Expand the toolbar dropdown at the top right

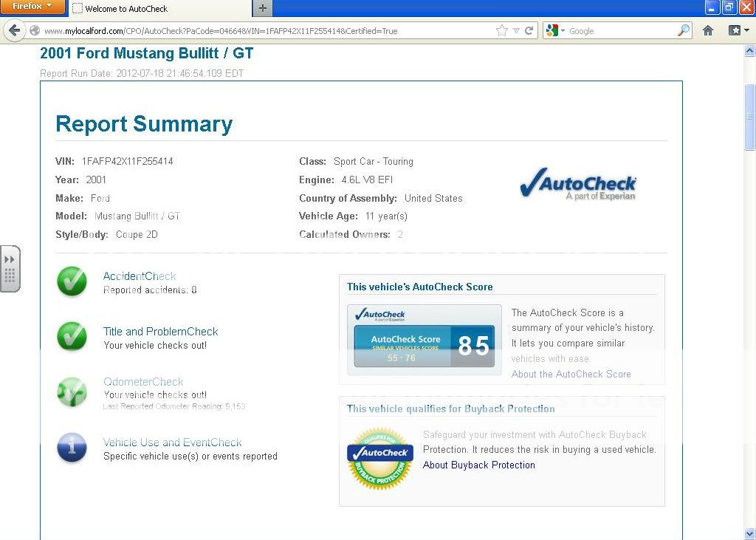tap(735, 30)
